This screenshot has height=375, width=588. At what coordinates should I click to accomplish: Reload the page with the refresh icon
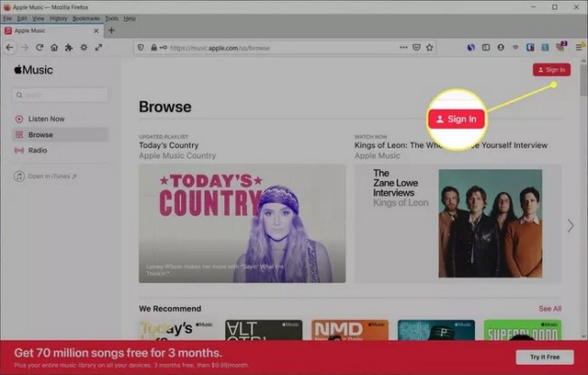click(40, 47)
